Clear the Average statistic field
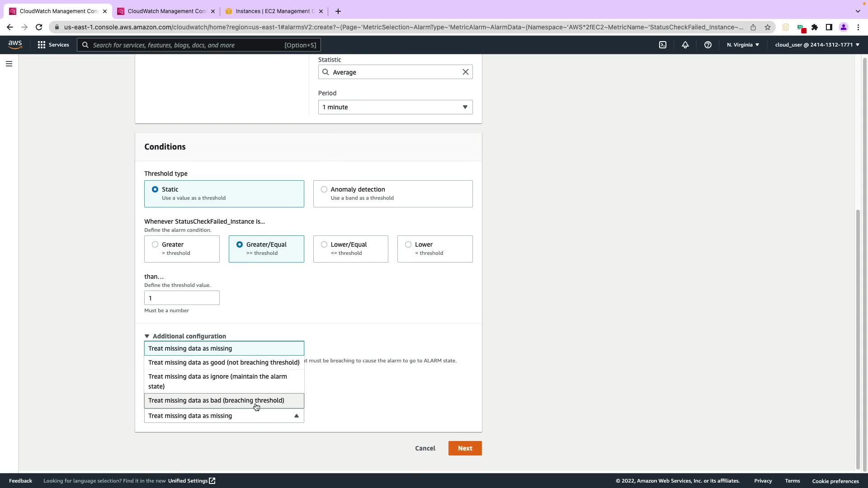The image size is (868, 488). pyautogui.click(x=465, y=72)
